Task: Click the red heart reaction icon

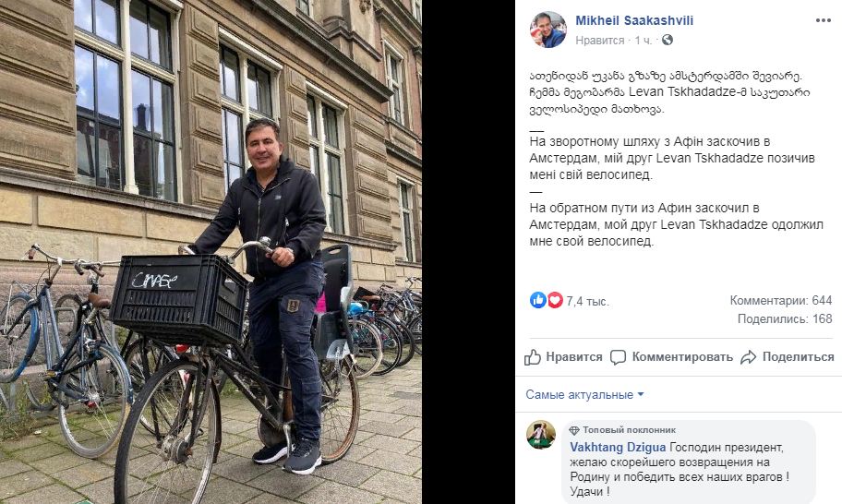Action: [x=555, y=300]
